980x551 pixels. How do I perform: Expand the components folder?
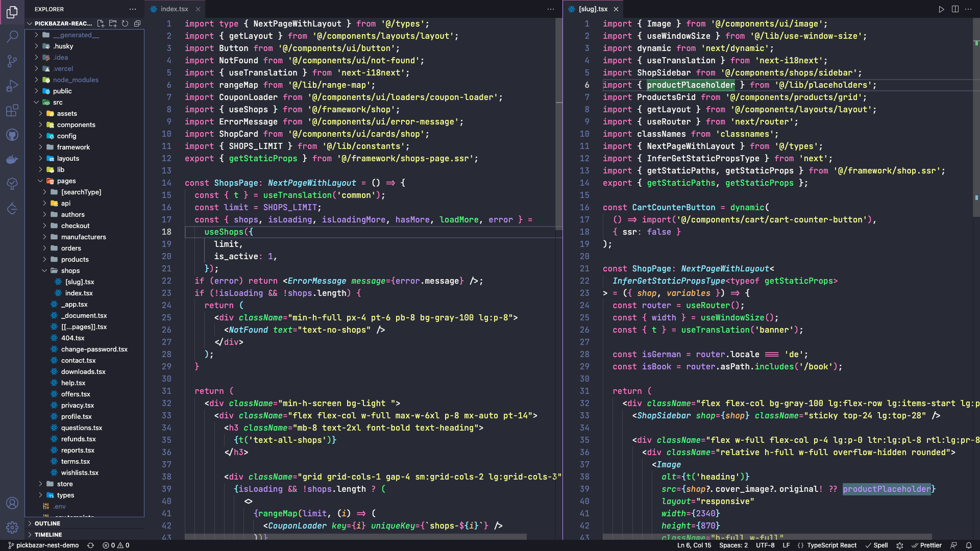76,125
